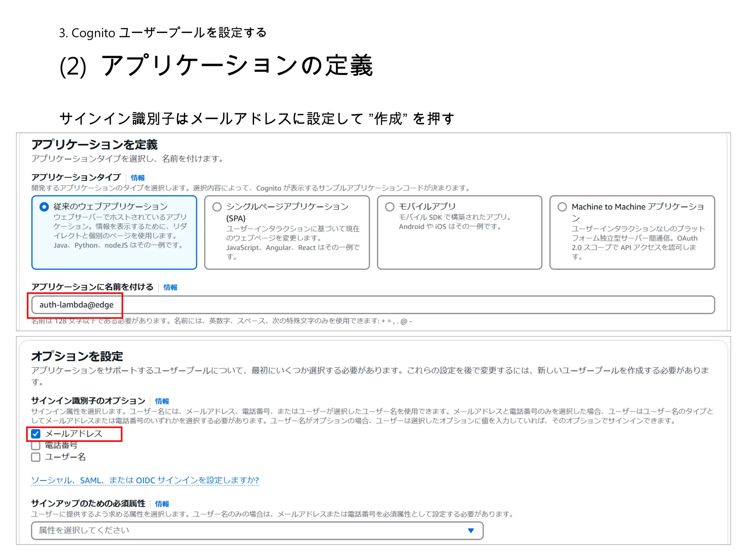
Task: Click the サインイン識別子のオプション label
Action: pyautogui.click(x=88, y=401)
